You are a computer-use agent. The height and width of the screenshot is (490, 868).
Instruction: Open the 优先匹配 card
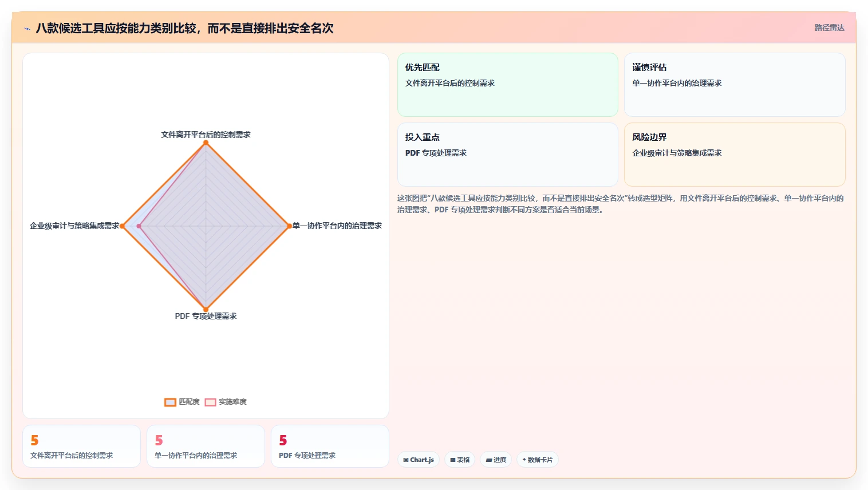508,85
